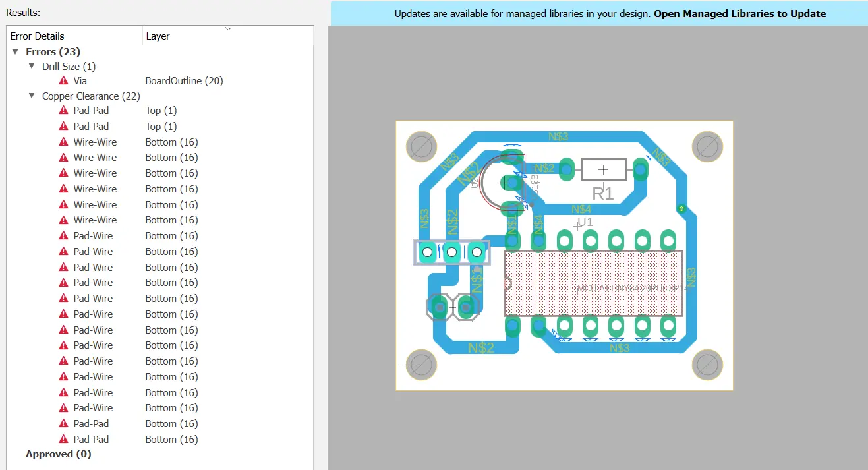868x470 pixels.
Task: Collapse the Errors (23) tree node
Action: 16,51
